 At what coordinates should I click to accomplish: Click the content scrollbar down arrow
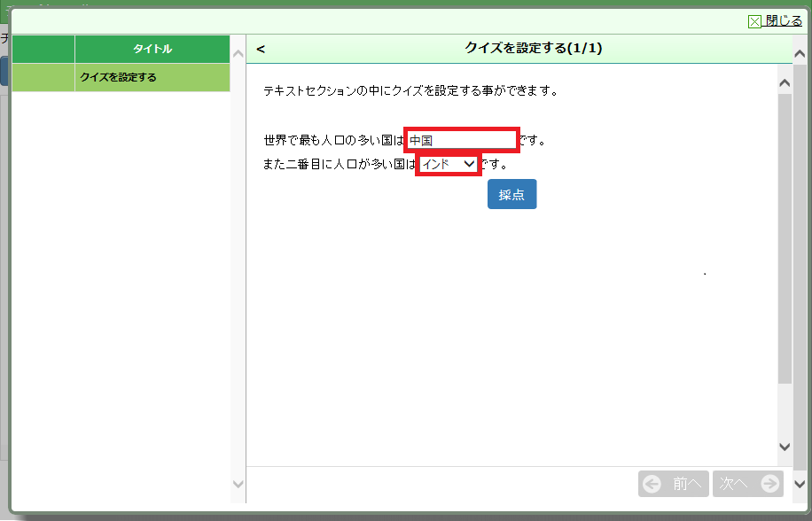(x=785, y=446)
